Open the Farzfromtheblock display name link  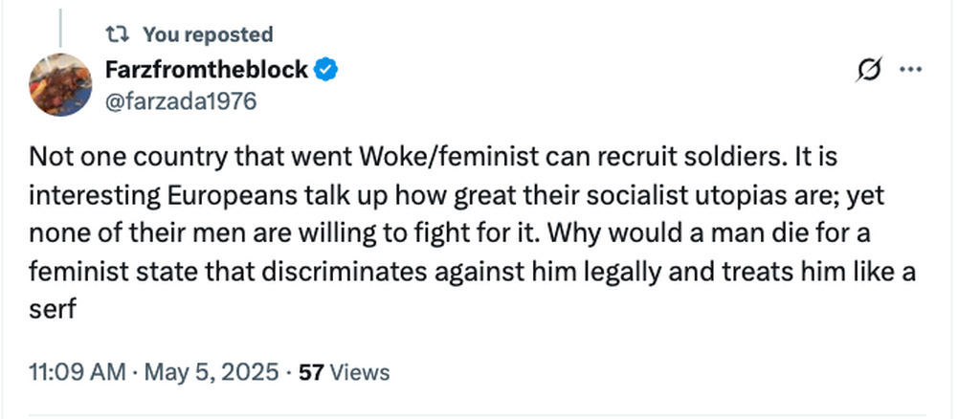click(x=206, y=70)
